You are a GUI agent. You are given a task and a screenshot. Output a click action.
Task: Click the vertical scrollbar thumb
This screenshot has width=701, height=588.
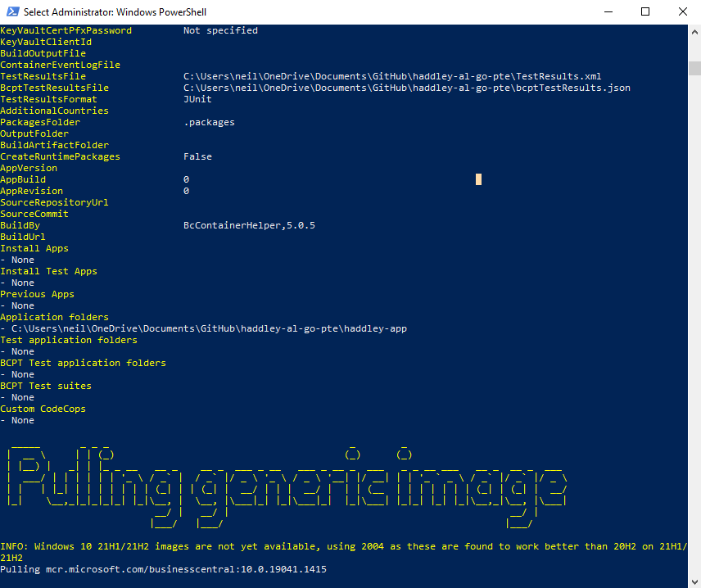coord(694,68)
